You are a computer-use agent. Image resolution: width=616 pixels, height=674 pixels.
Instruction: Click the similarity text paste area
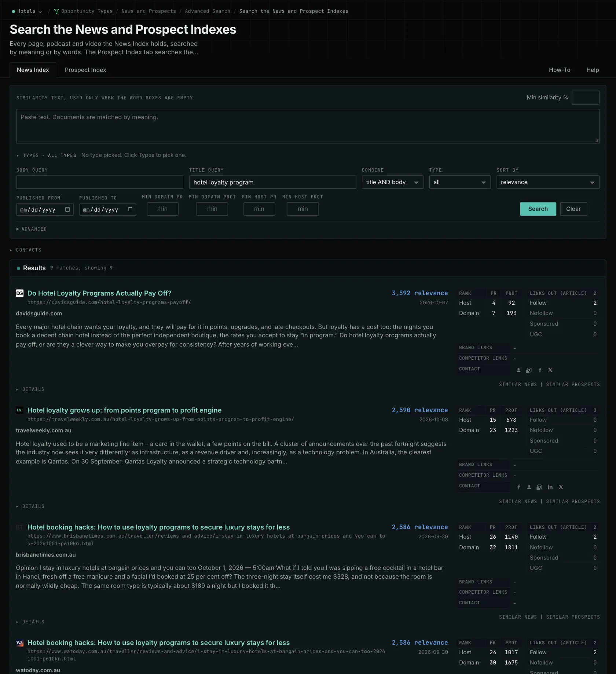(308, 126)
